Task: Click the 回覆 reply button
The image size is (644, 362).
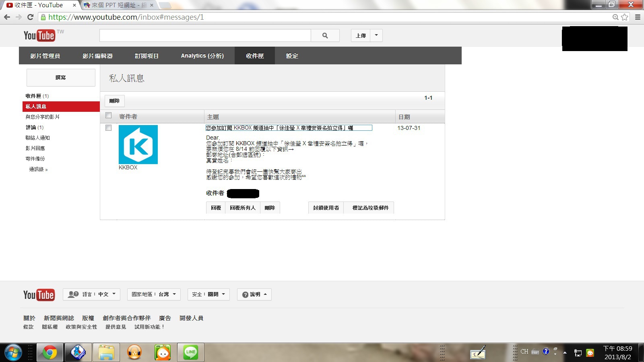Action: click(216, 208)
